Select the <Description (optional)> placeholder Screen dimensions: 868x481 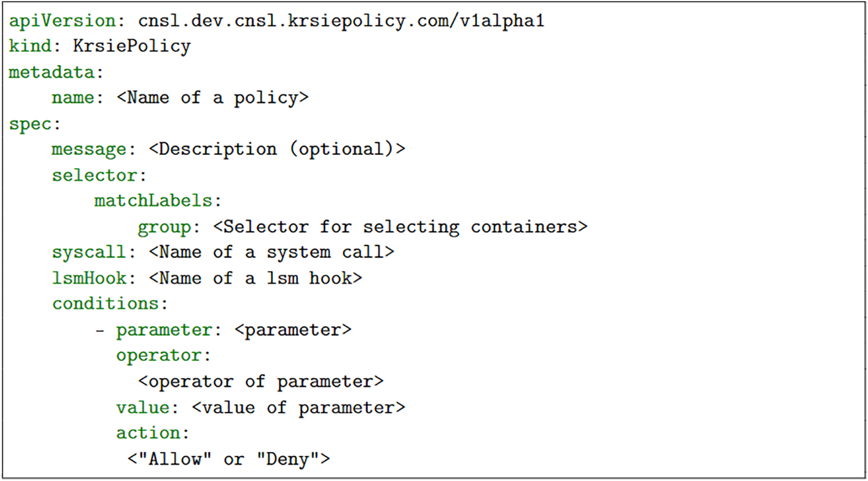(x=276, y=150)
